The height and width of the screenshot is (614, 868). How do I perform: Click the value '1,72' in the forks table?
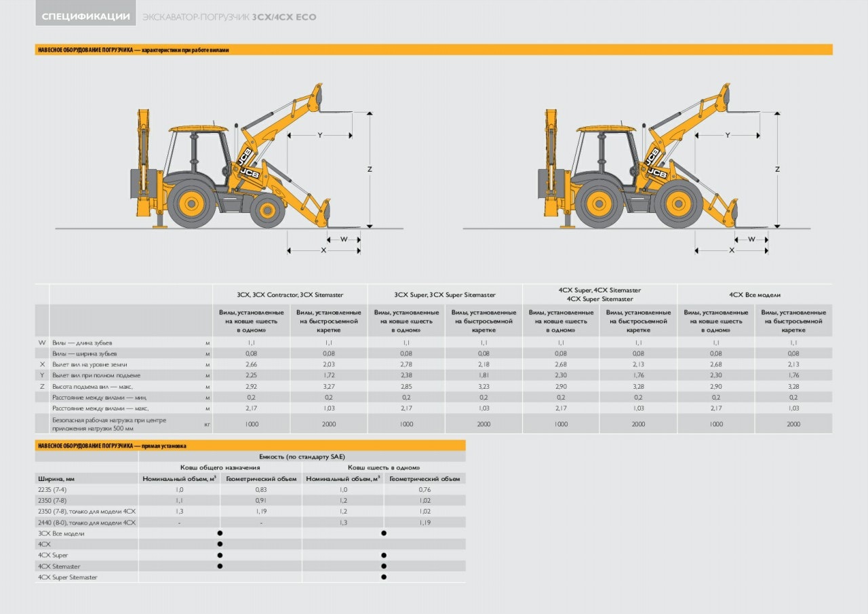pyautogui.click(x=329, y=375)
